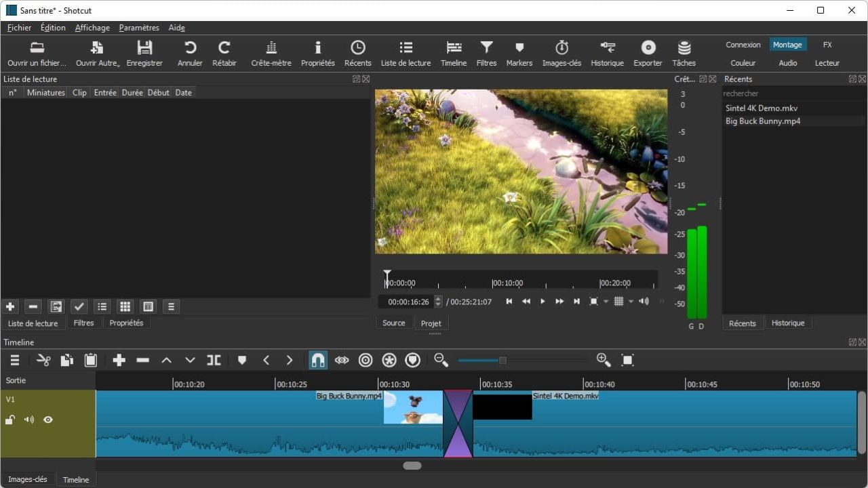Play the video in player
Viewport: 868px width, 488px height.
(x=542, y=302)
